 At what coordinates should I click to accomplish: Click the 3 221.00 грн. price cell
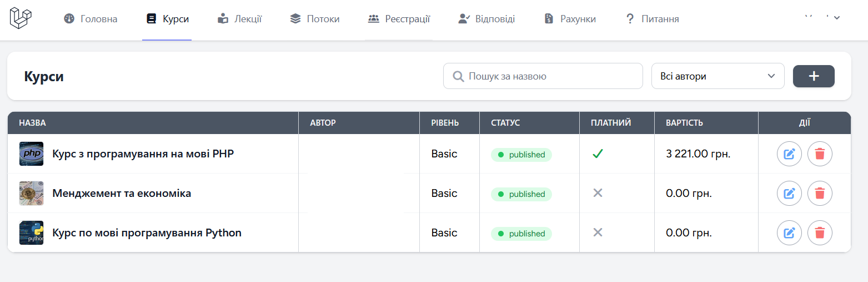click(x=698, y=154)
